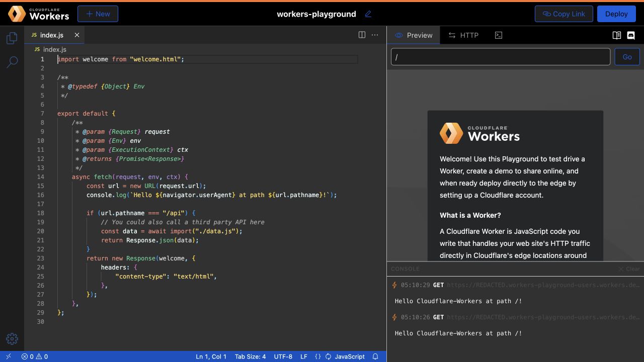
Task: Click the New button
Action: tap(98, 14)
